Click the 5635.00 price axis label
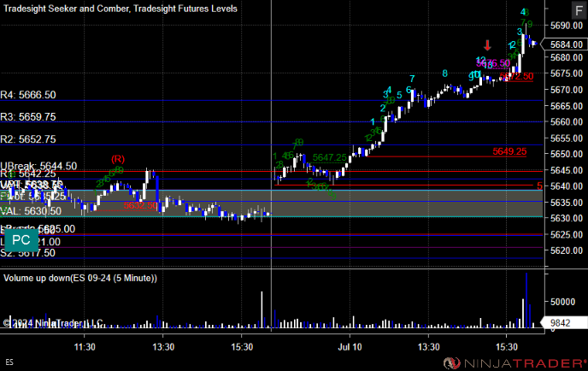Viewport: 588px width, 371px height. 567,203
